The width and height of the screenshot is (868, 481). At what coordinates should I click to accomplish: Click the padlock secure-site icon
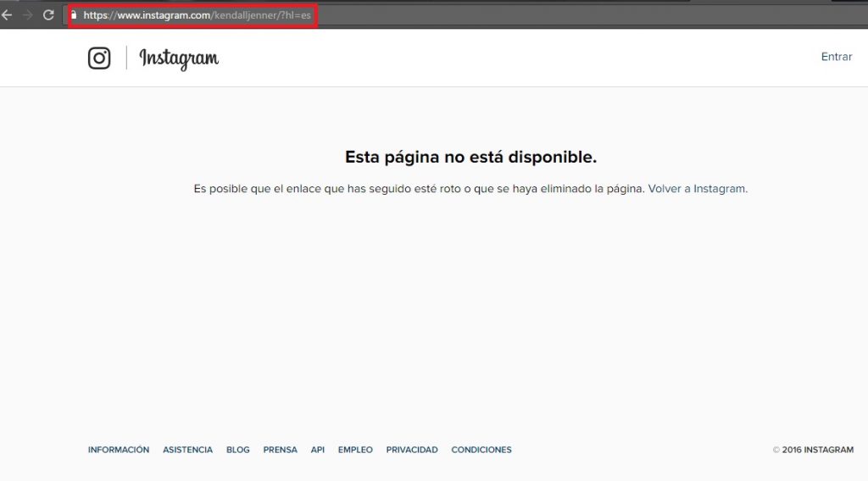coord(74,15)
